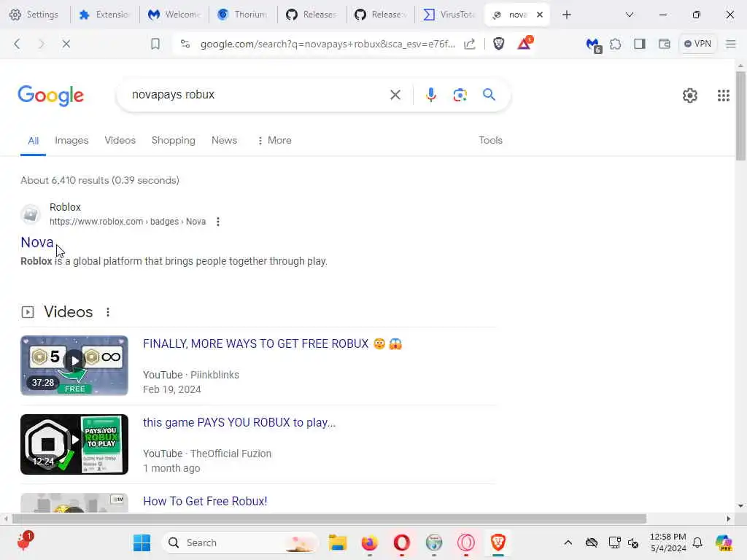Click the taskbar Search box

pos(240,542)
